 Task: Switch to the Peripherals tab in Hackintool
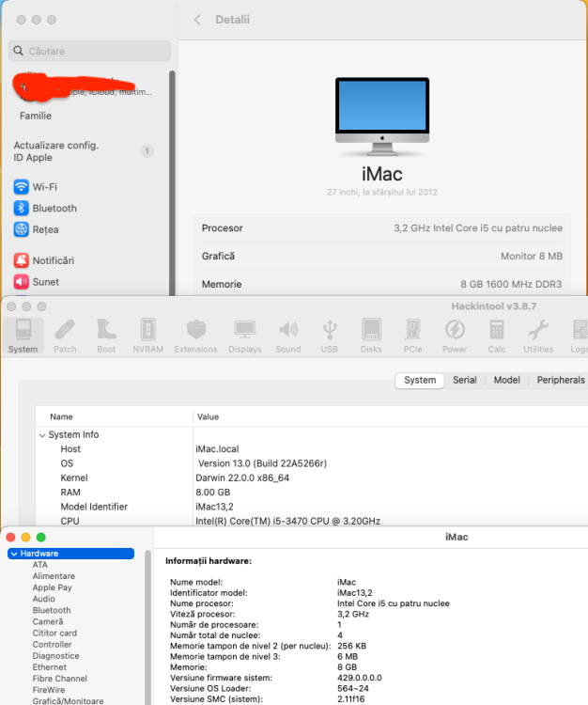(561, 380)
